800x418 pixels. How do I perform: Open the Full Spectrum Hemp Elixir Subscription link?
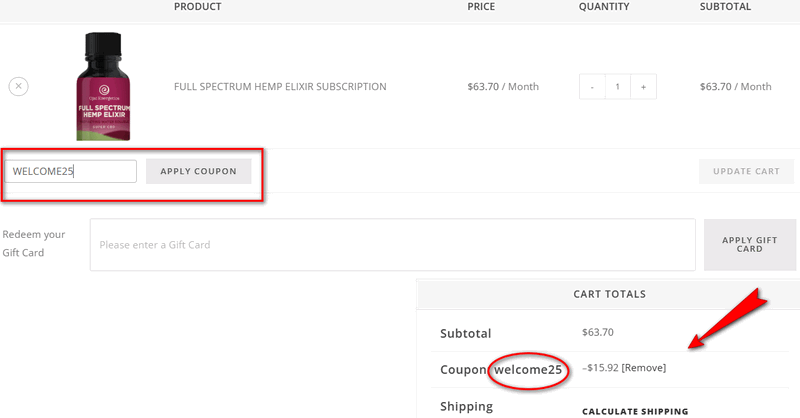tap(280, 87)
